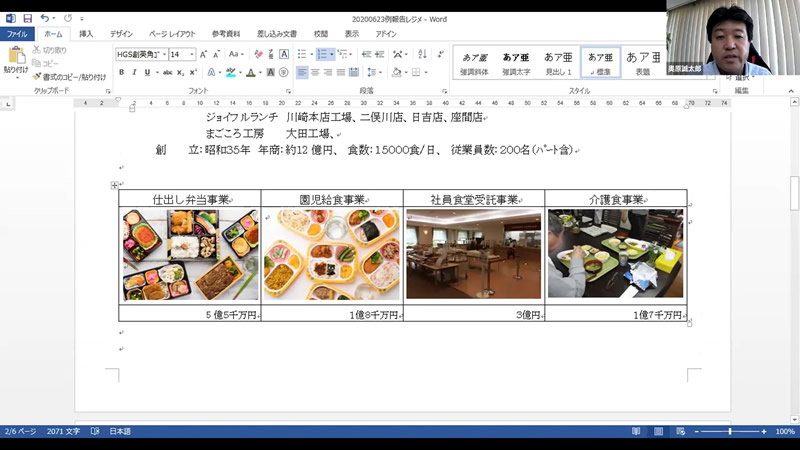Decrease font size with the shrink font icon

pyautogui.click(x=216, y=54)
